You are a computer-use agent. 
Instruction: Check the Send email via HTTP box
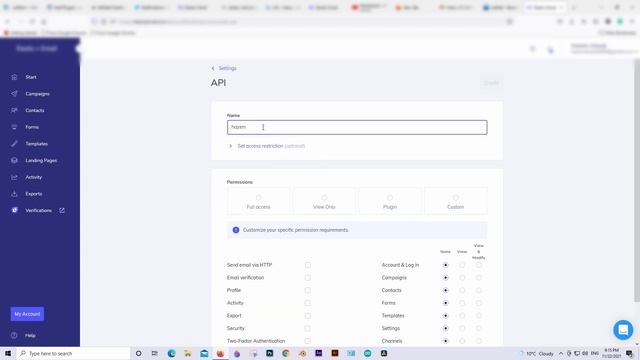pyautogui.click(x=307, y=265)
